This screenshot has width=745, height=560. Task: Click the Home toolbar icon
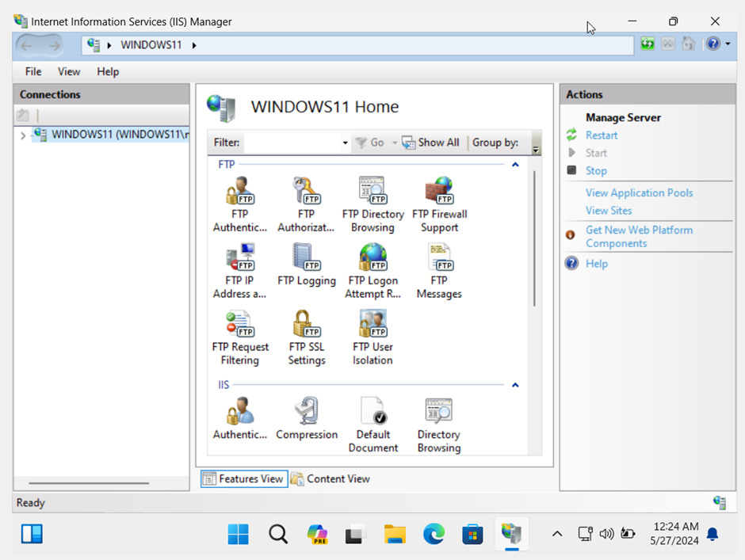(688, 44)
